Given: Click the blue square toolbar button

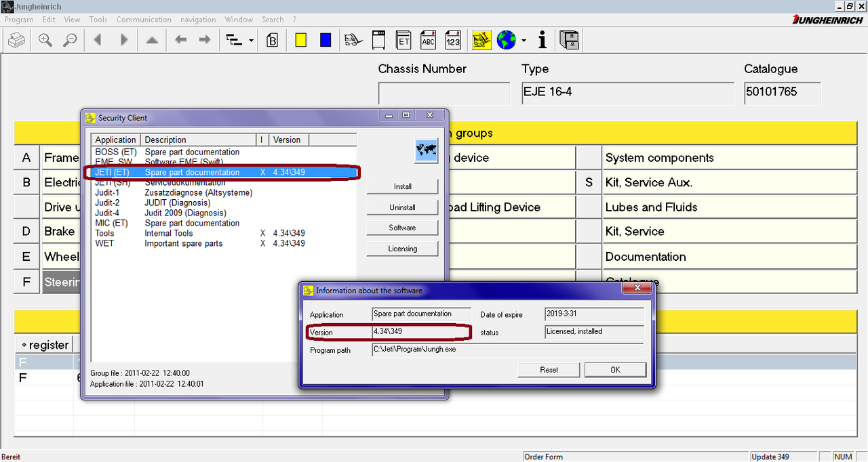Looking at the screenshot, I should click(325, 41).
